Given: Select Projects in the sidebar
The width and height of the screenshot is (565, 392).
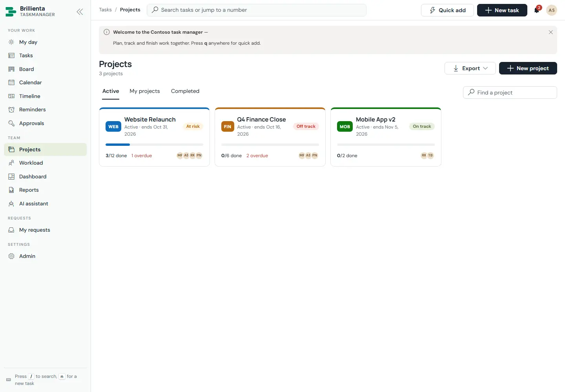Looking at the screenshot, I should coord(45,149).
